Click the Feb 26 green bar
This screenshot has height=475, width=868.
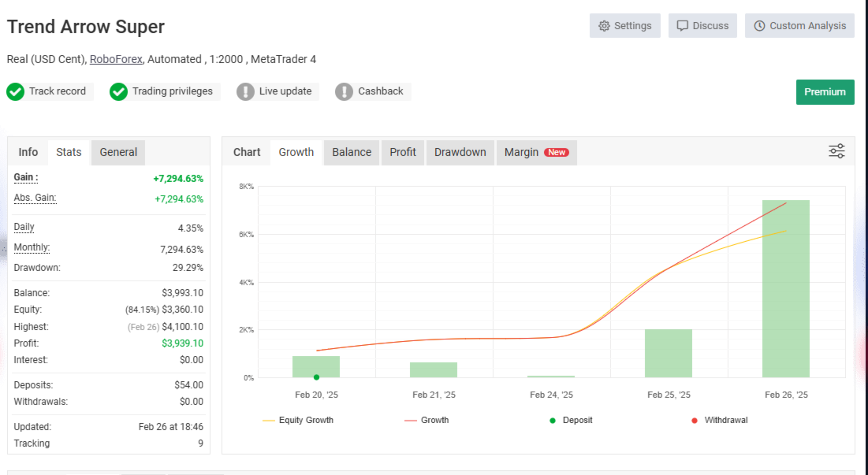coord(785,288)
